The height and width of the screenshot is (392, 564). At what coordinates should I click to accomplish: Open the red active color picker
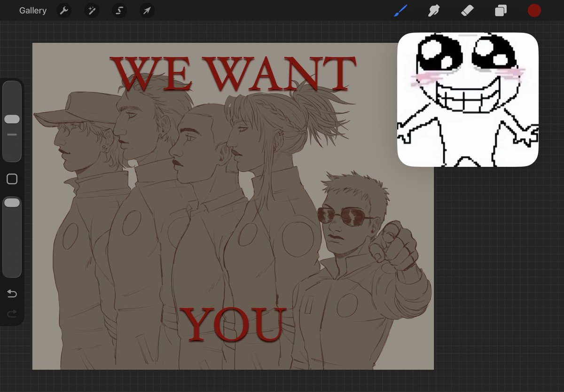coord(534,10)
